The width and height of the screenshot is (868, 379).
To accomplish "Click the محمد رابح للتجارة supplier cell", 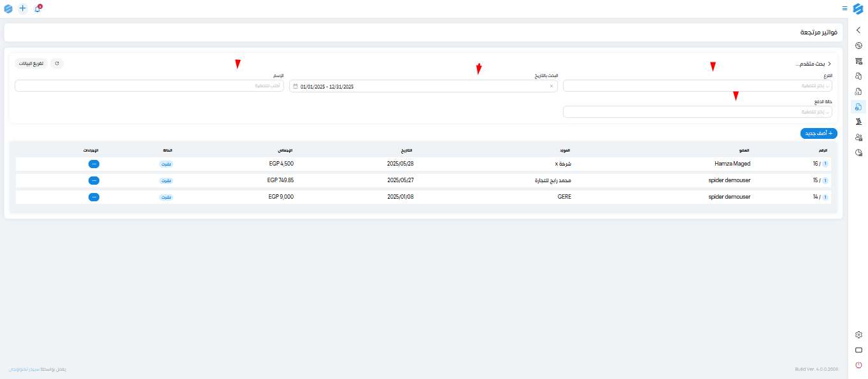I will click(552, 180).
